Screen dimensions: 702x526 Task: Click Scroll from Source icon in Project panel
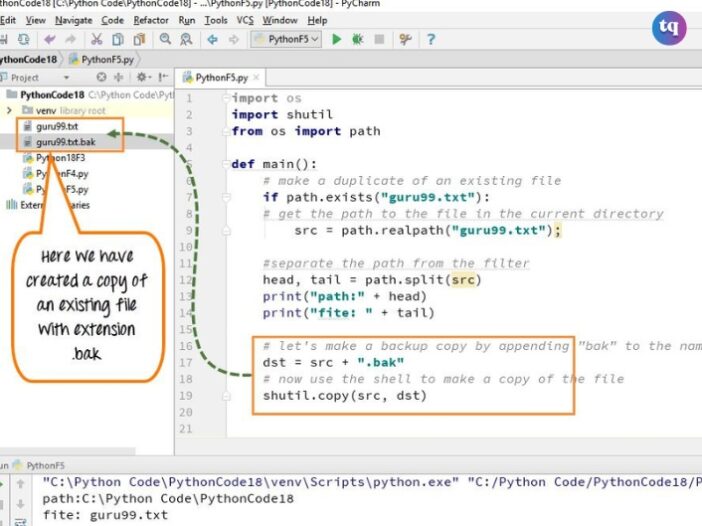[x=102, y=77]
